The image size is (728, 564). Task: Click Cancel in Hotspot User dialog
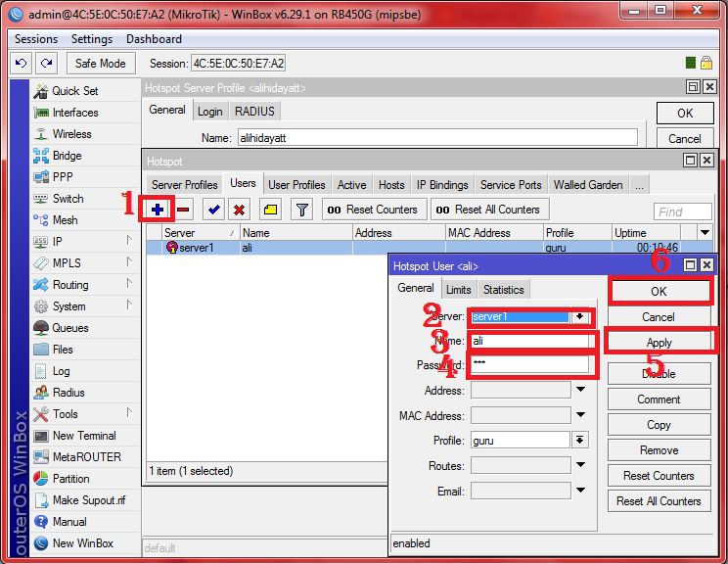659,317
